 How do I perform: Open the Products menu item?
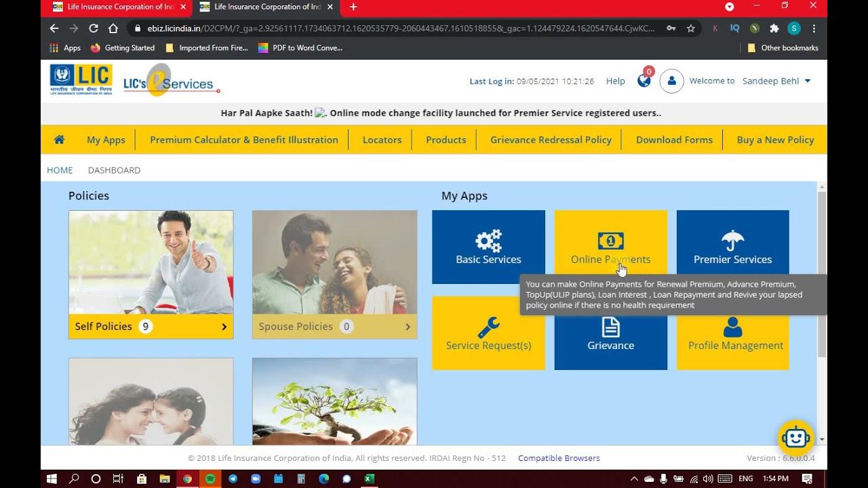446,140
